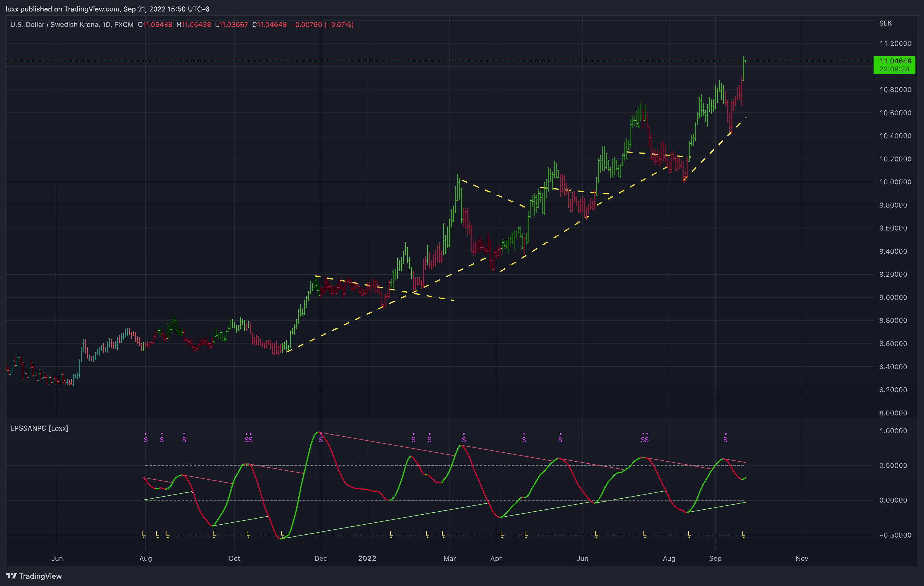Viewport: 924px width, 586px height.
Task: Click the 11.20000 price axis label
Action: click(895, 43)
